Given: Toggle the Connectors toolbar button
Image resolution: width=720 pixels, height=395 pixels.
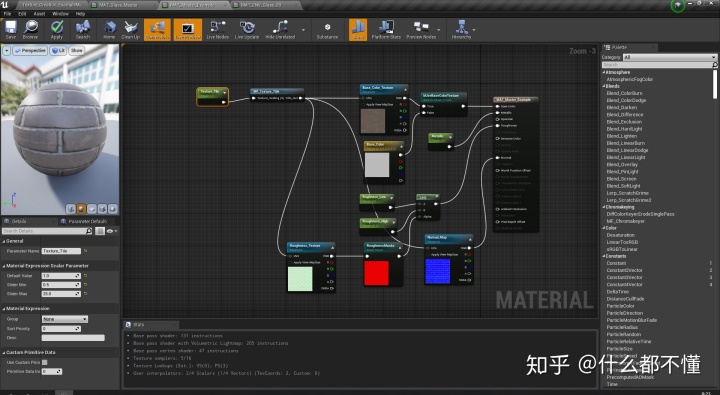Looking at the screenshot, I should [x=158, y=29].
